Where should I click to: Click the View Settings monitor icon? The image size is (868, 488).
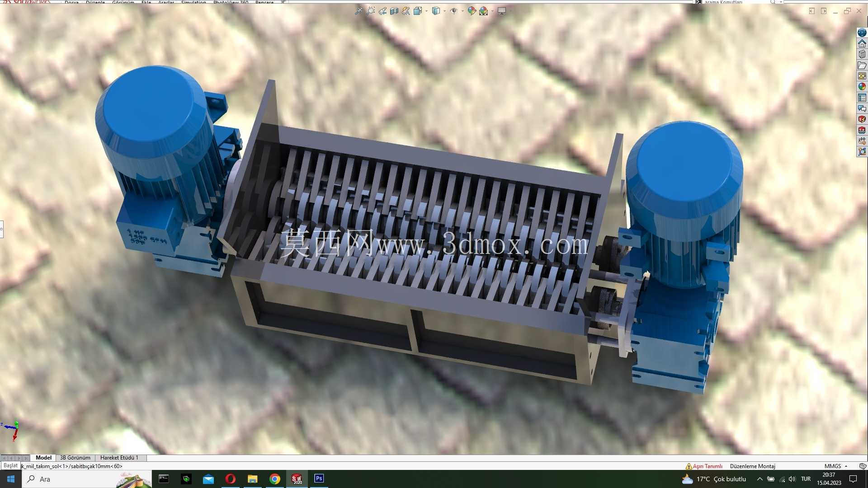502,11
